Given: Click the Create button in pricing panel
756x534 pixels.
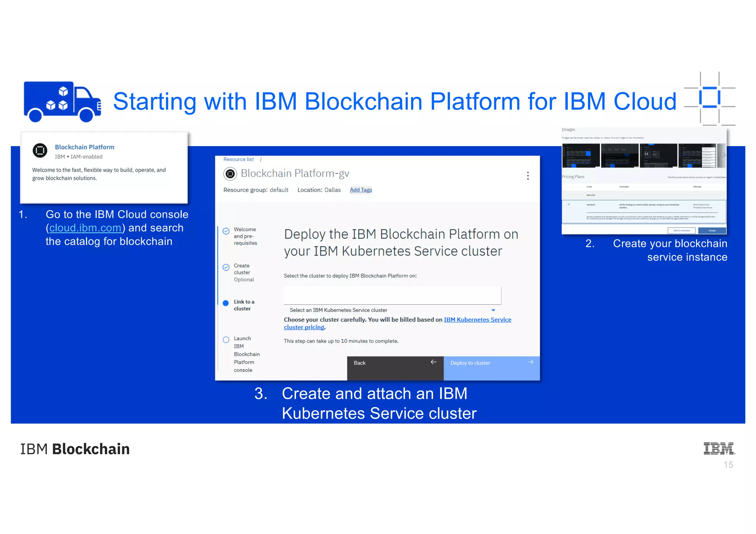Looking at the screenshot, I should coord(712,231).
